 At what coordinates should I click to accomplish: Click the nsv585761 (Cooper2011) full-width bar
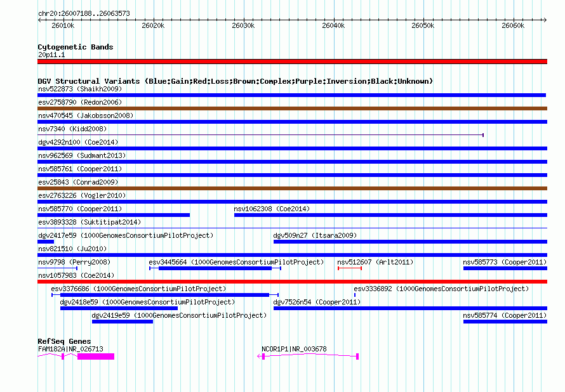(x=292, y=175)
